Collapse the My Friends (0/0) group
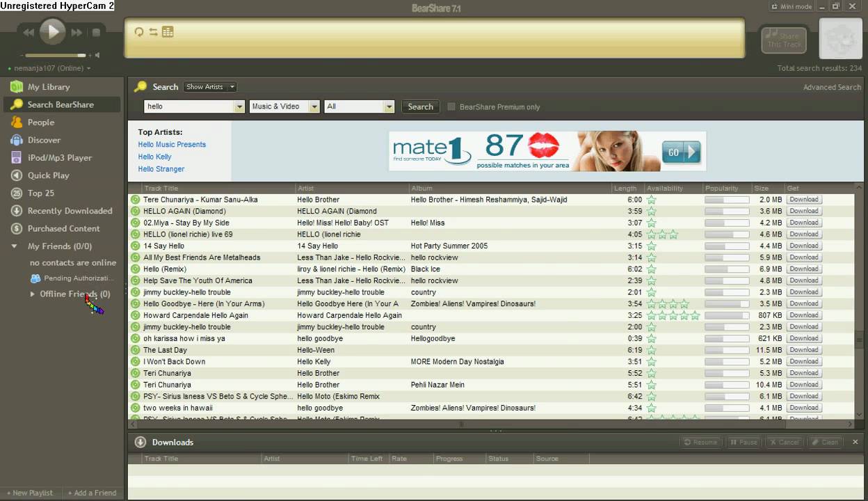The height and width of the screenshot is (501, 868). click(x=14, y=246)
